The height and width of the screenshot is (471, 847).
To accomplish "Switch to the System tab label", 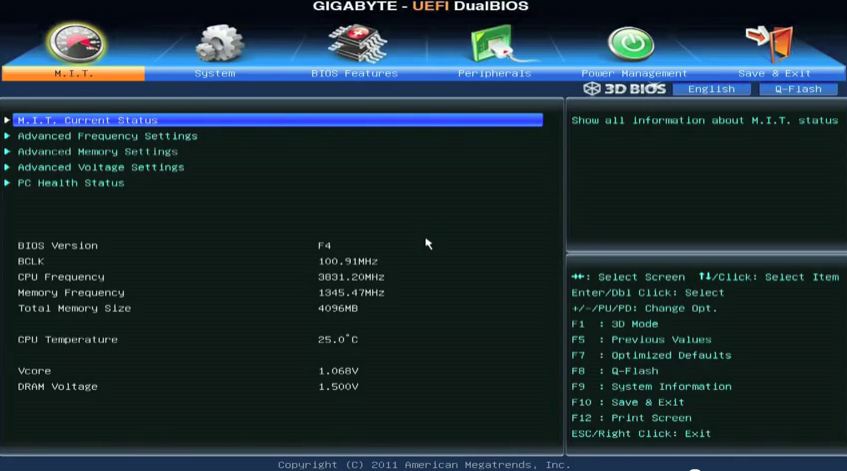I will [215, 73].
